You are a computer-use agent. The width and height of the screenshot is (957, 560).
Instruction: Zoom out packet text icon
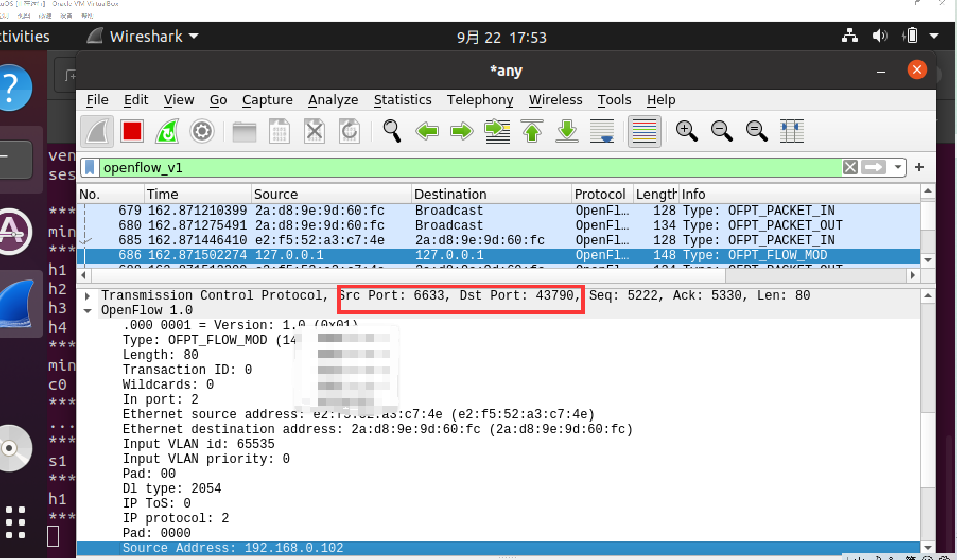click(722, 131)
